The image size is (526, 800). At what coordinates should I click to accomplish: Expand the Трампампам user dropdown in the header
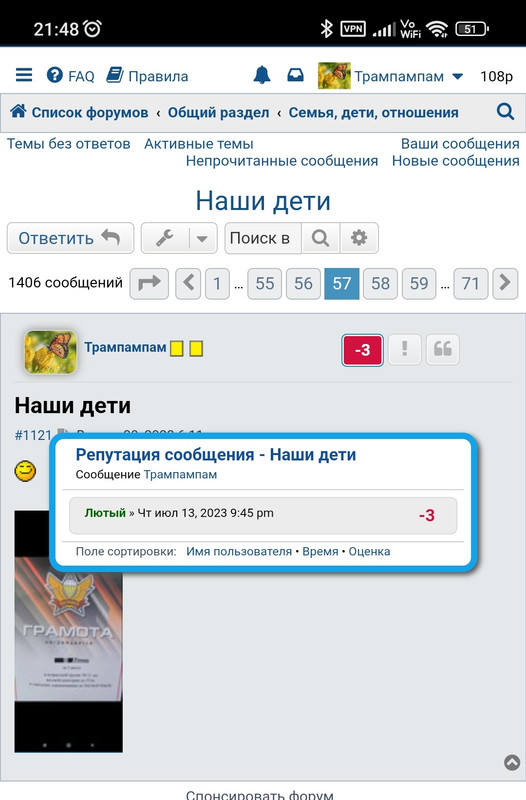pos(408,77)
